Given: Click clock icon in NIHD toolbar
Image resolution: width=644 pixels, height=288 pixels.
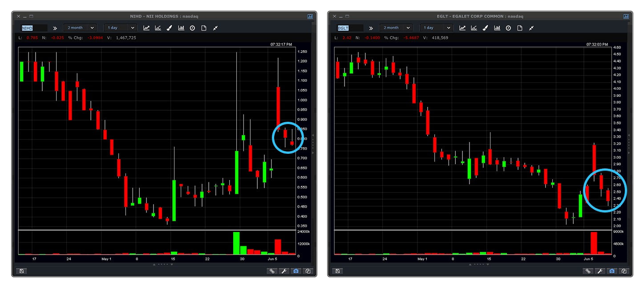Looking at the screenshot, I should pos(192,28).
